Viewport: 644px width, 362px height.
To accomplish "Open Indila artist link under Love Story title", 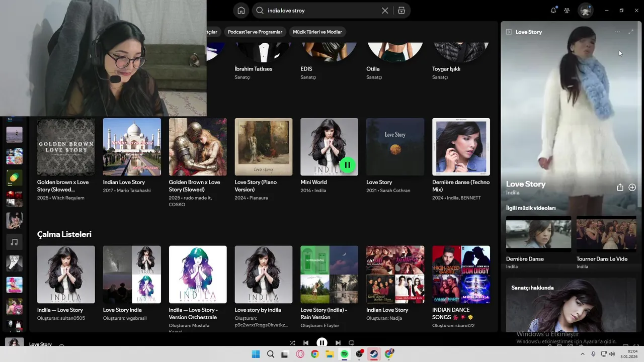I will 513,193.
